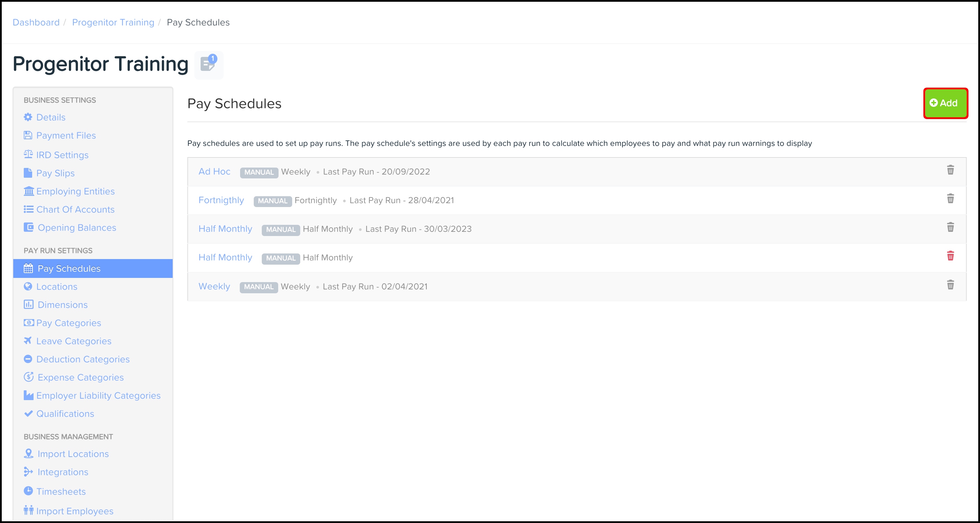Open Chart Of Accounts page
980x523 pixels.
point(75,209)
